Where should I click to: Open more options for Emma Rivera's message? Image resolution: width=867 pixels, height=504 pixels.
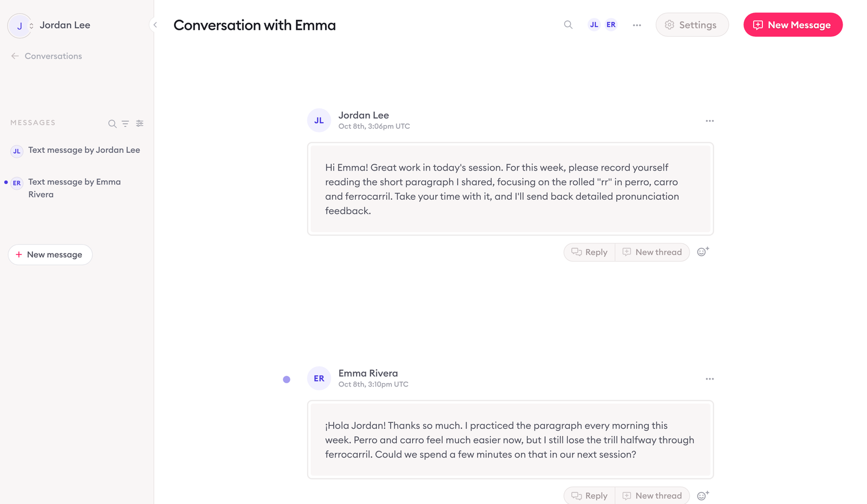pos(709,379)
